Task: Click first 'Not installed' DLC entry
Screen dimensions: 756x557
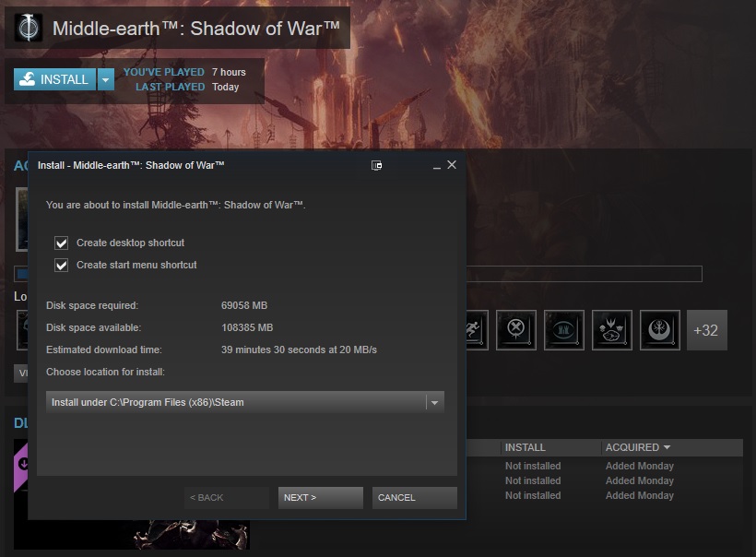Action: (x=533, y=466)
